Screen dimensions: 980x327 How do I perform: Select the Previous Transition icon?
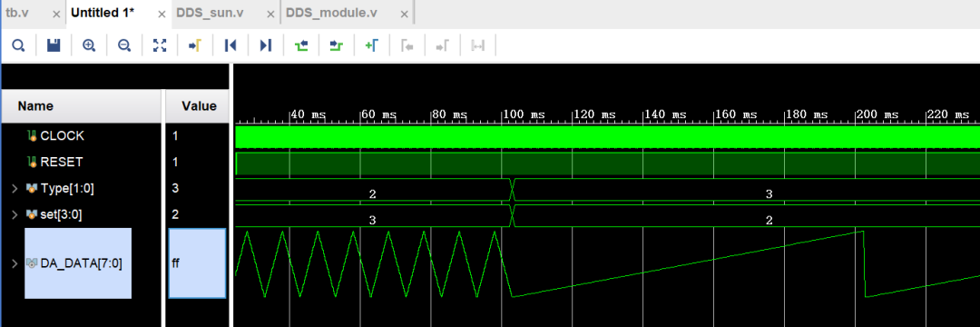coord(301,45)
